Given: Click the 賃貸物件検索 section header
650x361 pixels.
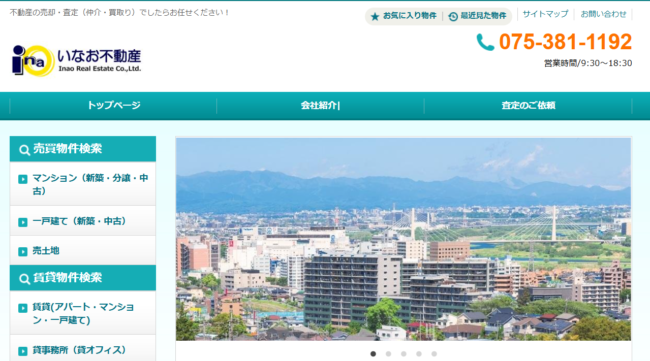Looking at the screenshot, I should 83,278.
